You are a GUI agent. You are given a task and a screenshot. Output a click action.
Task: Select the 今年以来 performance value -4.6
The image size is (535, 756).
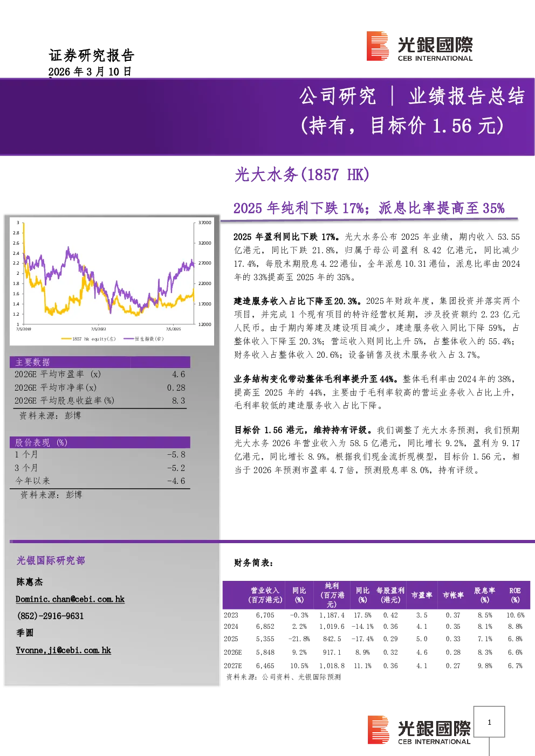tap(176, 481)
